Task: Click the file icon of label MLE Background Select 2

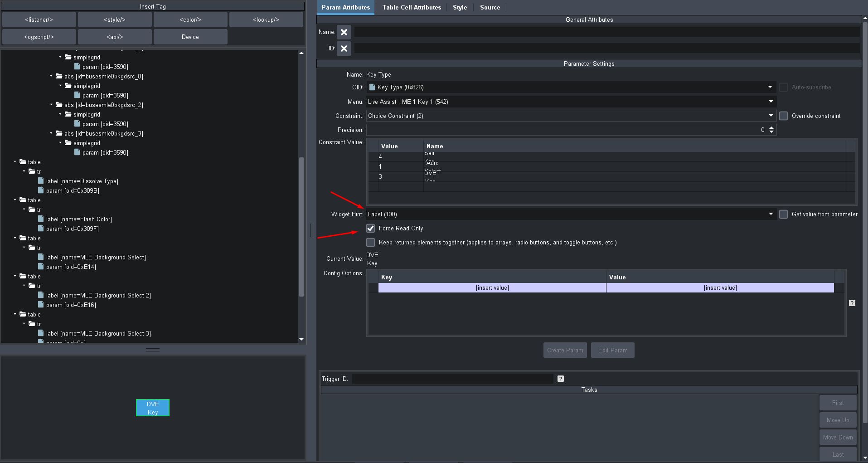Action: (41, 295)
